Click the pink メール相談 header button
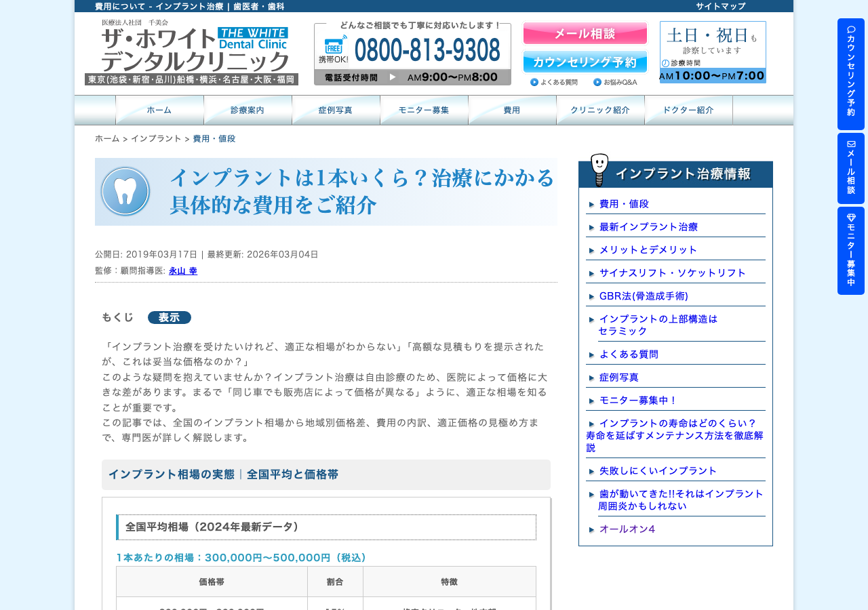The image size is (868, 610). [x=585, y=33]
